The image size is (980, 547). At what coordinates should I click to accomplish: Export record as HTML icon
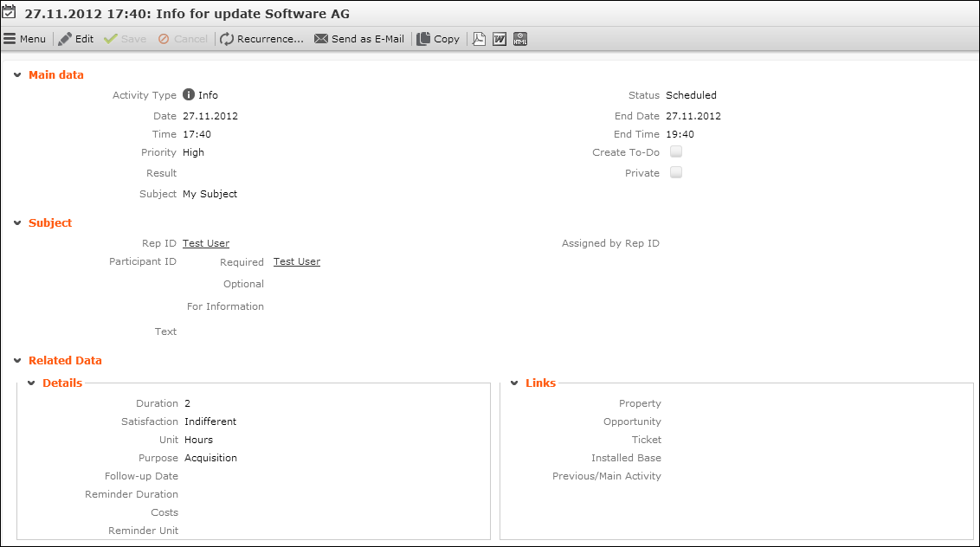520,39
